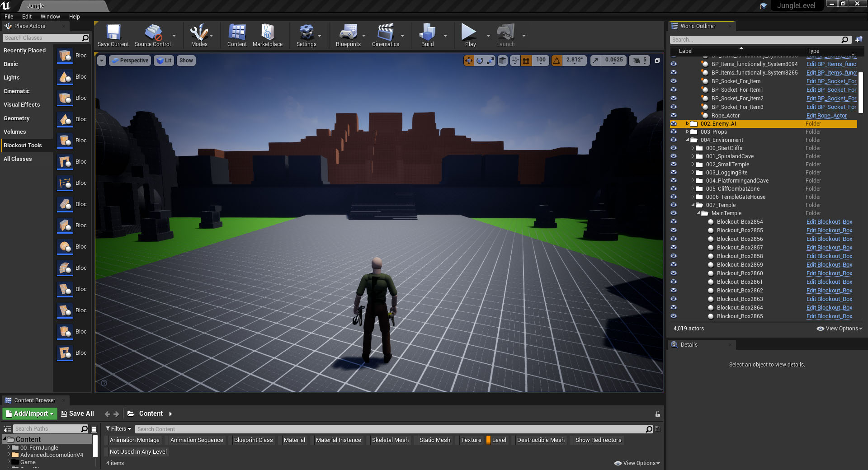Toggle visibility of Rope_Actor

[674, 116]
